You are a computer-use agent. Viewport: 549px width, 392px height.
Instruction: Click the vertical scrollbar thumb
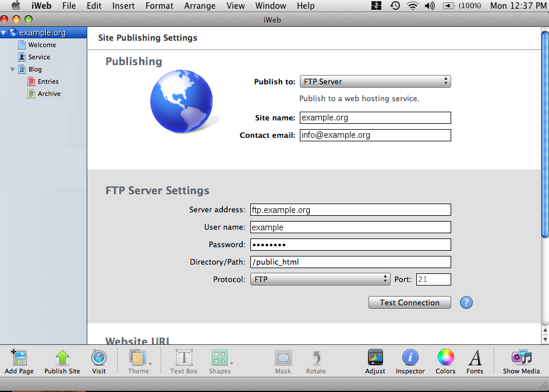point(545,134)
